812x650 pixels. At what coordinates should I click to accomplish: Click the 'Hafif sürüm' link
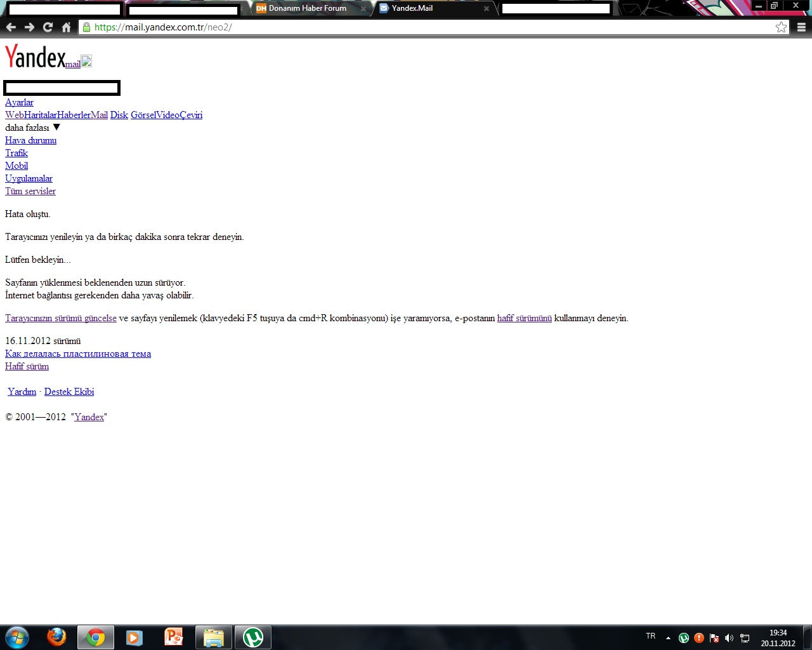click(x=27, y=366)
